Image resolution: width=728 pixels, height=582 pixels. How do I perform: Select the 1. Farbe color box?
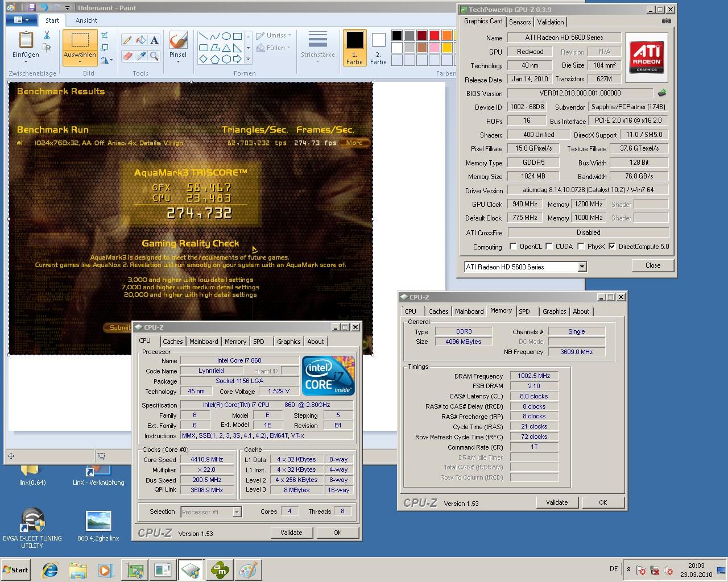click(x=354, y=48)
